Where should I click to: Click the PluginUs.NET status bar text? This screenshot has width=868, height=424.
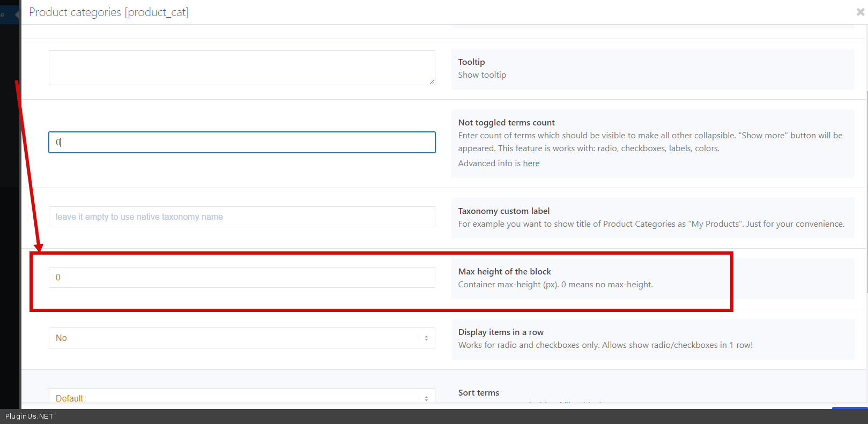[29, 416]
